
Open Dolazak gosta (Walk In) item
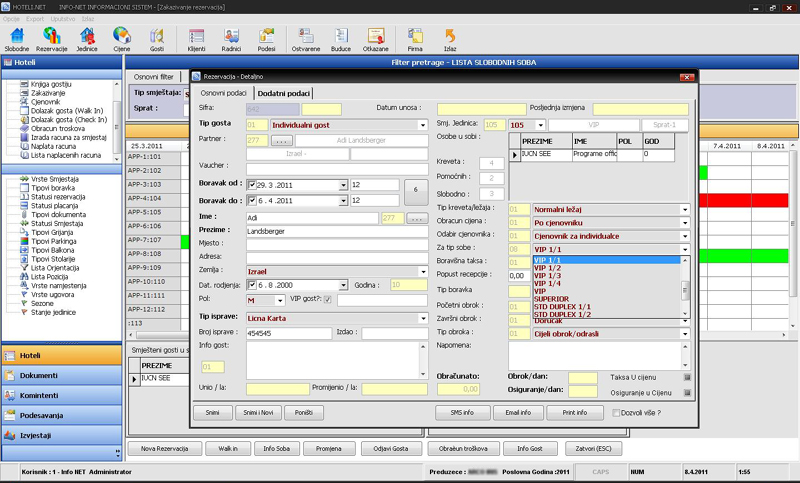tap(66, 111)
